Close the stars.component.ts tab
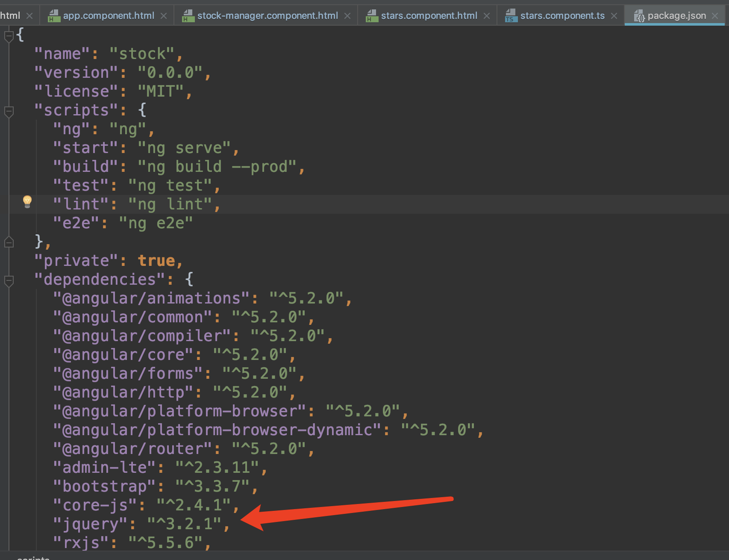This screenshot has width=729, height=560. pyautogui.click(x=614, y=16)
